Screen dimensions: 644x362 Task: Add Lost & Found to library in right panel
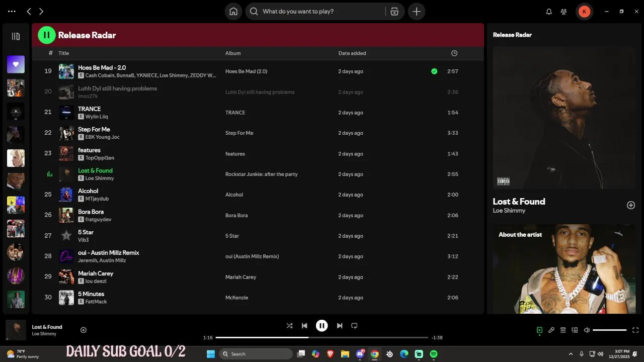pos(631,205)
